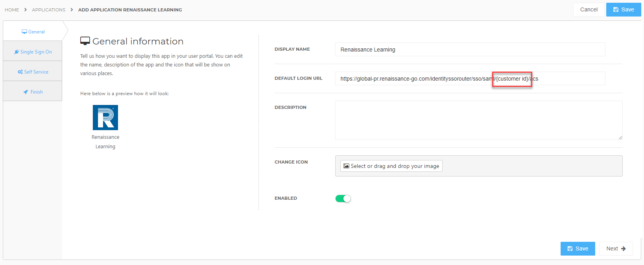Click the Default Login URL field
The image size is (644, 265).
click(470, 79)
